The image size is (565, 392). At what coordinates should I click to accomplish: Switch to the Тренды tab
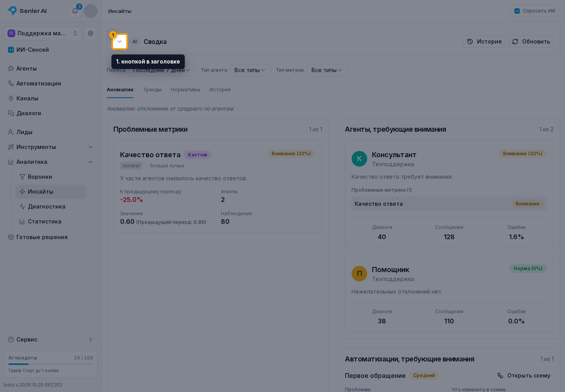[152, 90]
